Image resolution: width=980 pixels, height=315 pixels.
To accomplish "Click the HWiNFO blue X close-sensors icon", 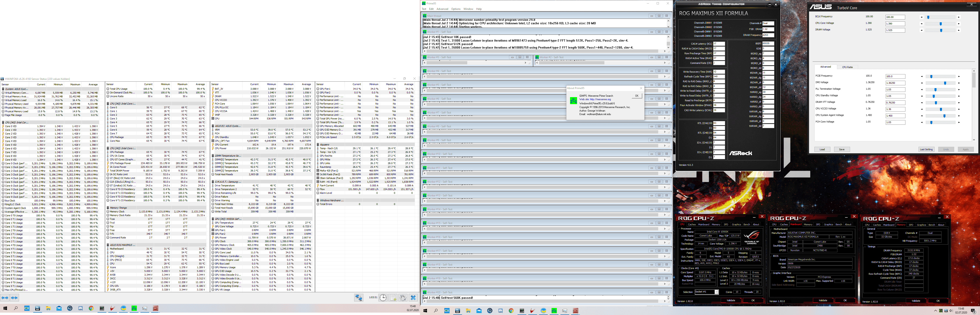I will pos(413,298).
